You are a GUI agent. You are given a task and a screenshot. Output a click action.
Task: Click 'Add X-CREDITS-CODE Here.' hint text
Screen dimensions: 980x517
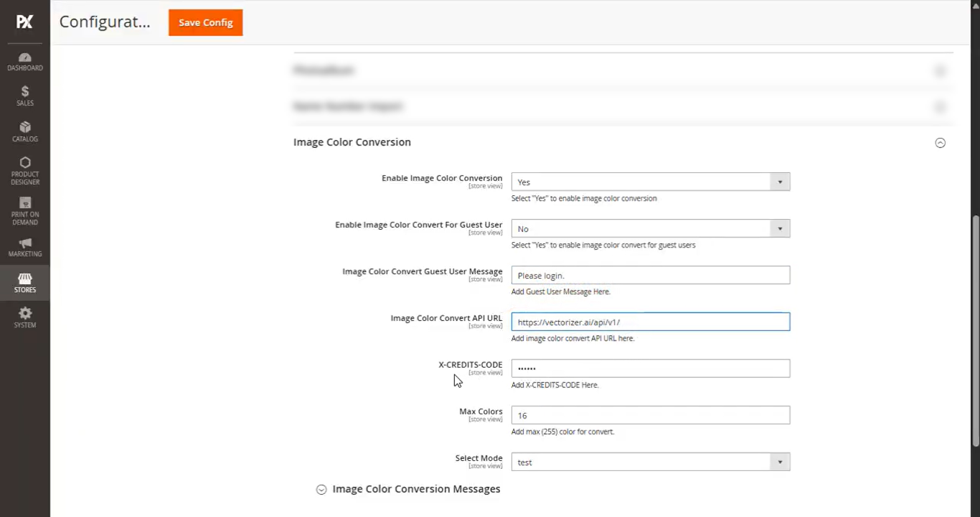click(x=555, y=385)
